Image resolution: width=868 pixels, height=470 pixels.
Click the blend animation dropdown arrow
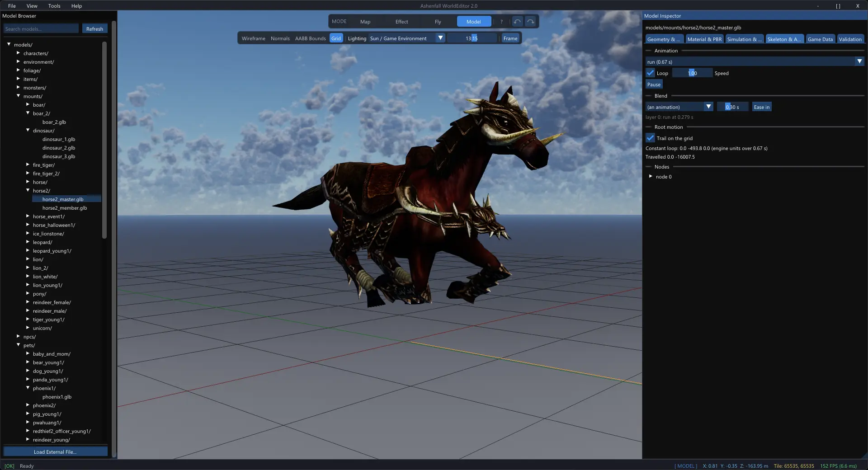click(708, 107)
